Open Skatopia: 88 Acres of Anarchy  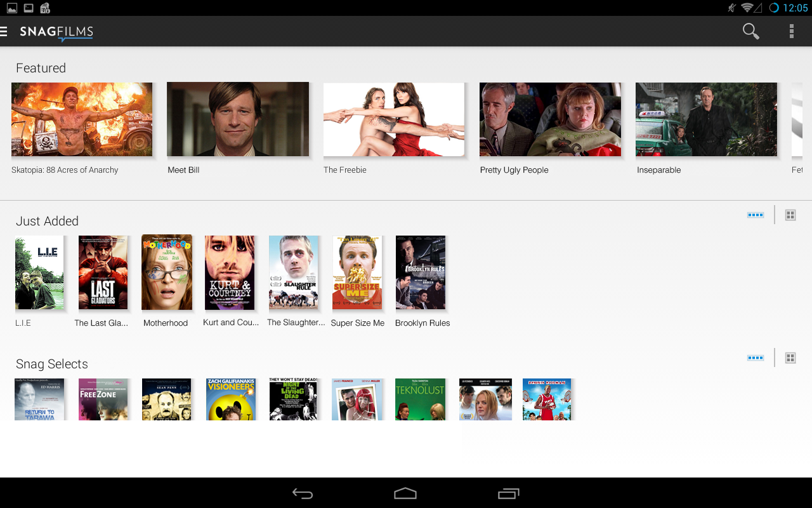tap(82, 119)
